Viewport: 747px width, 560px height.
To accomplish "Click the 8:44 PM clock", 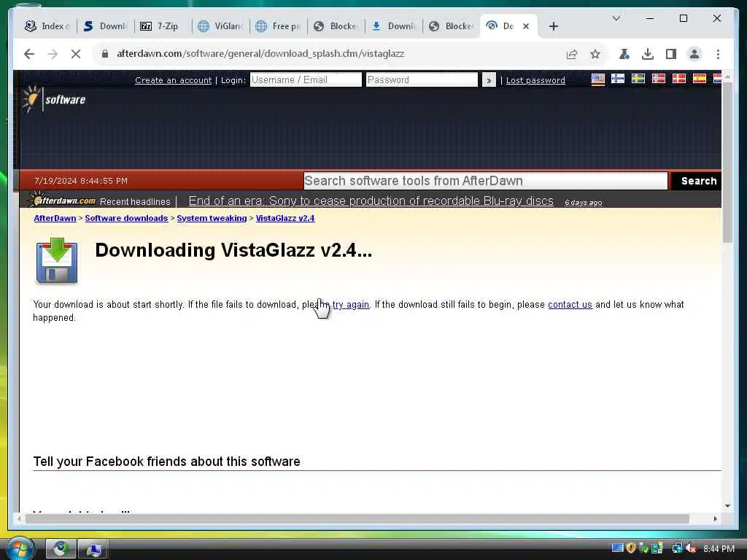I will [x=719, y=549].
